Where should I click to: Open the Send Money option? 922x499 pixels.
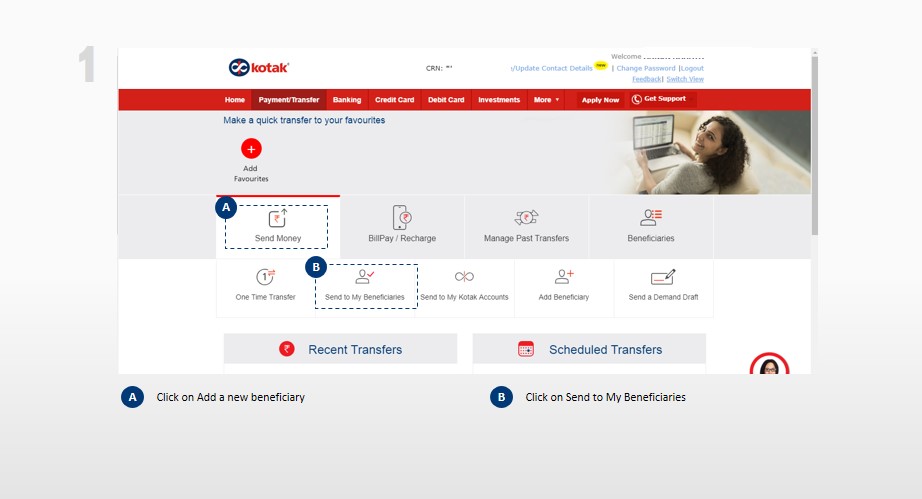pos(278,226)
